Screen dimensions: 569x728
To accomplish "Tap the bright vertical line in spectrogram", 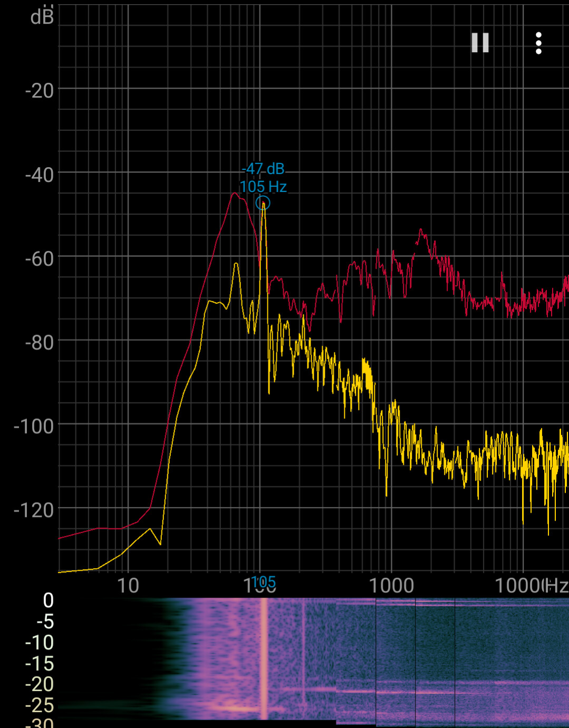I will [x=264, y=659].
